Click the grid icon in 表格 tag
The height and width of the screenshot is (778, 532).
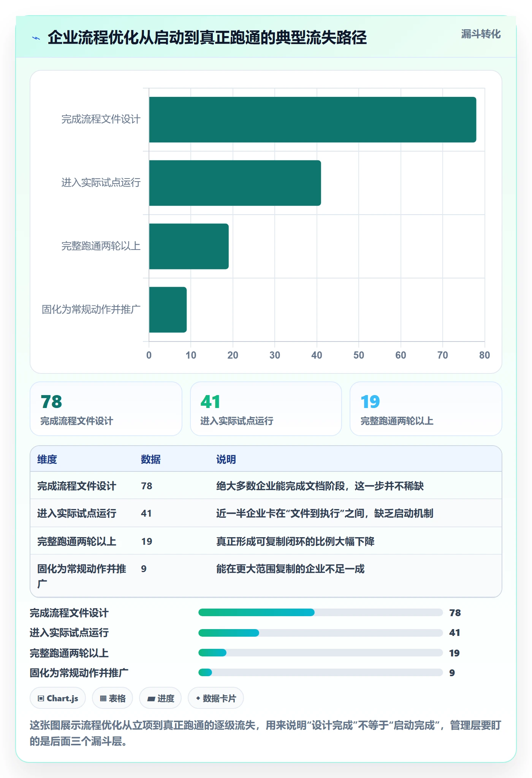[x=103, y=698]
